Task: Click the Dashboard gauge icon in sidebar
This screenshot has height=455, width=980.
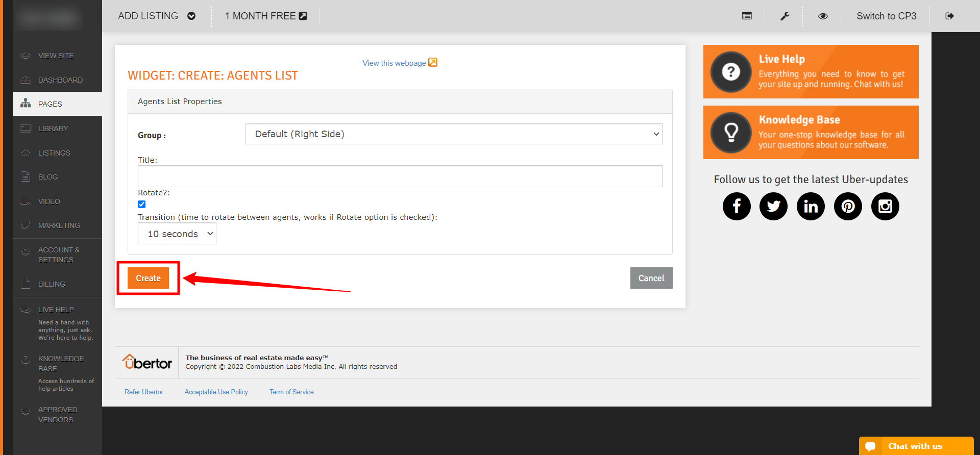Action: 26,80
